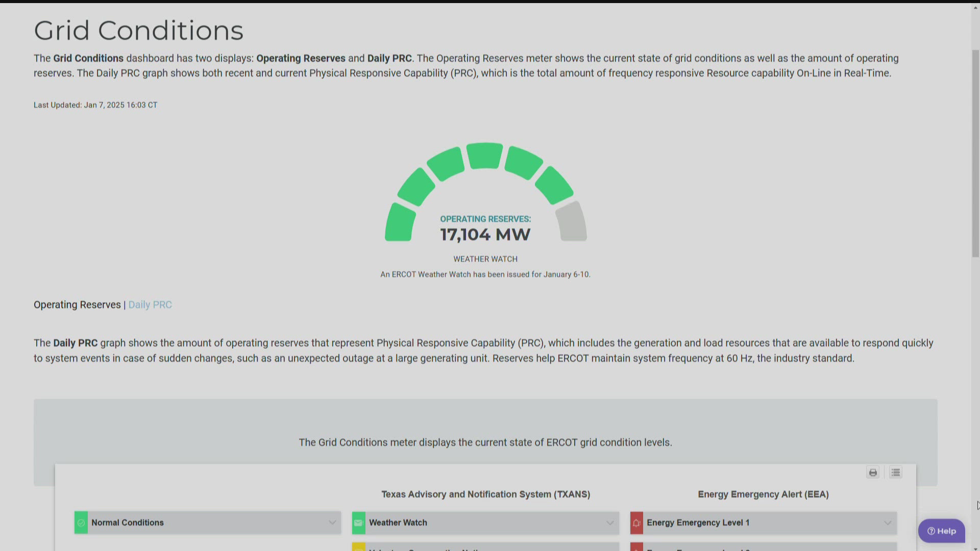Click the print icon on the legend panel
Screen dimensions: 980x551
[x=873, y=472]
